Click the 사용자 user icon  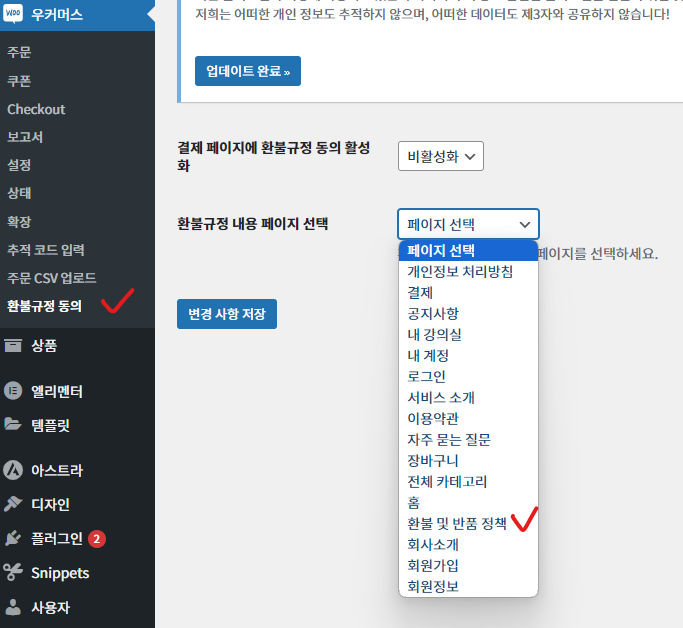pos(13,607)
